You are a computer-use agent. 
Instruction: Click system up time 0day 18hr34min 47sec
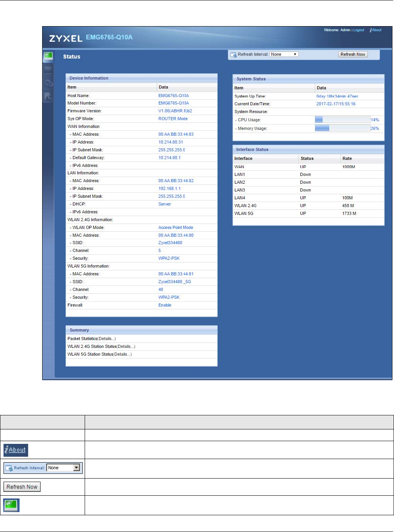tap(337, 96)
